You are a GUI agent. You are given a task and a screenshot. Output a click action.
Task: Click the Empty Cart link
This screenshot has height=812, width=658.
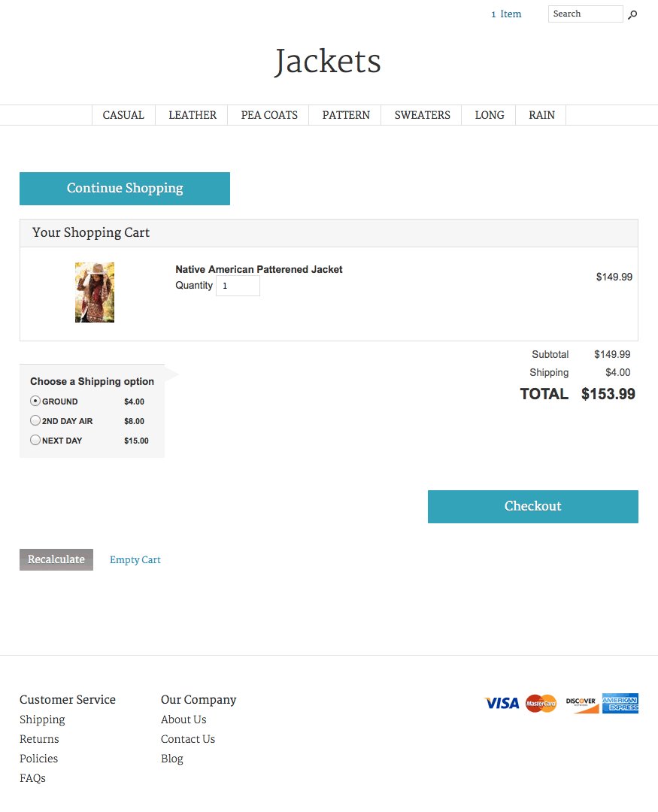click(135, 560)
